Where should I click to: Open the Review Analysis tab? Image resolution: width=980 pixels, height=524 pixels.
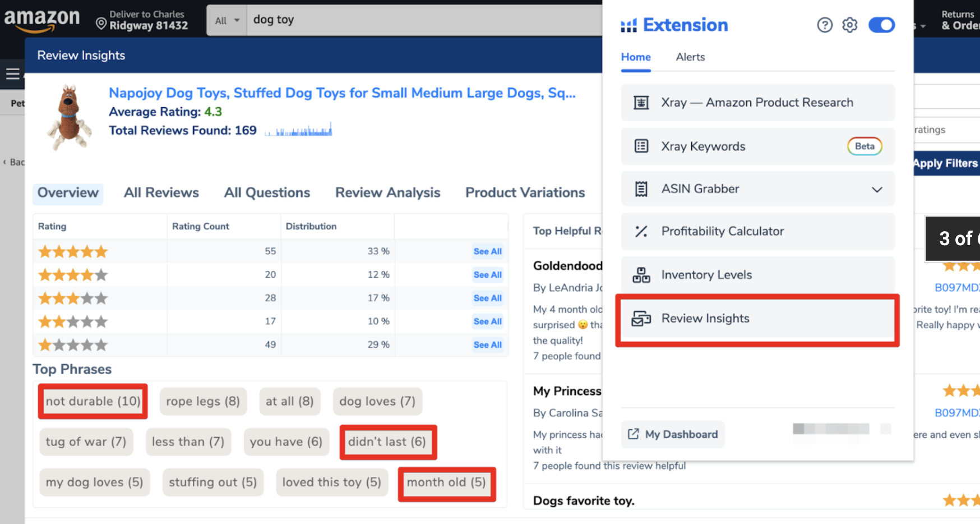tap(387, 193)
